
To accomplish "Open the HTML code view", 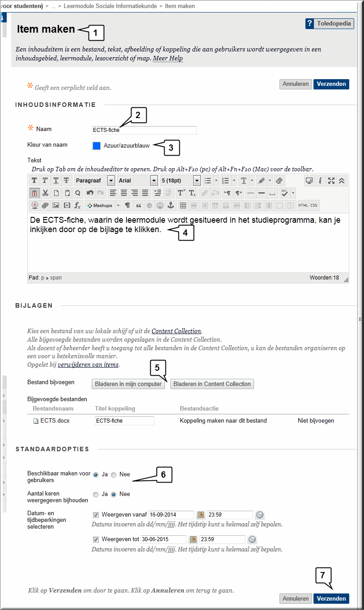I will (x=303, y=206).
